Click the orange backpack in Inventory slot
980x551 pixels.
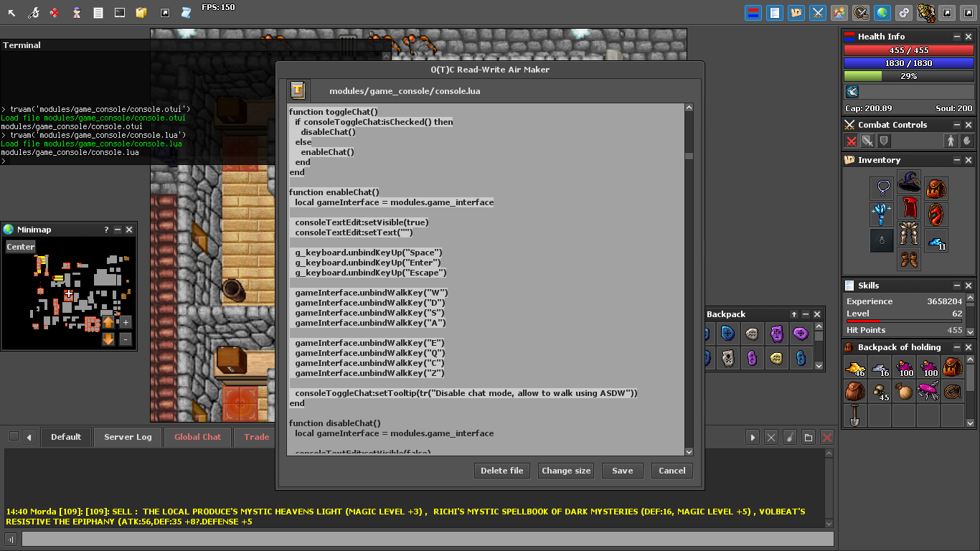coord(936,189)
